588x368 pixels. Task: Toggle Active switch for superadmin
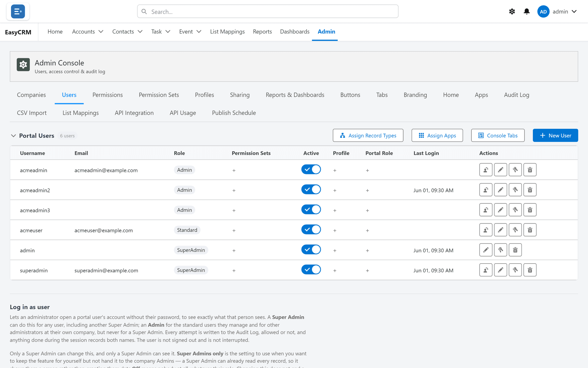point(311,270)
